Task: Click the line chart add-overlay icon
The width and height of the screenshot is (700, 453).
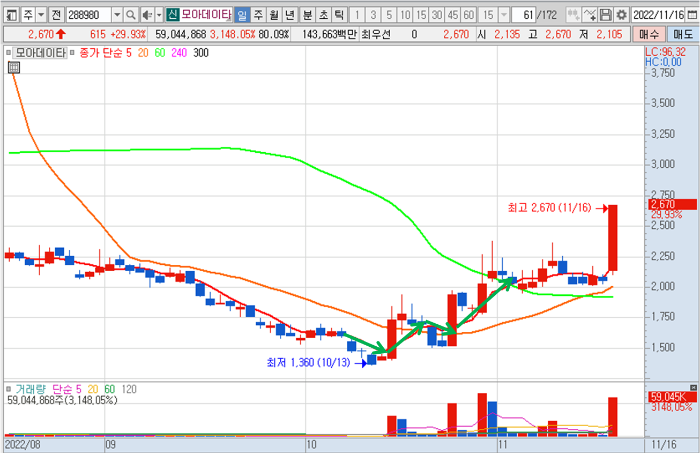Action: [x=589, y=15]
